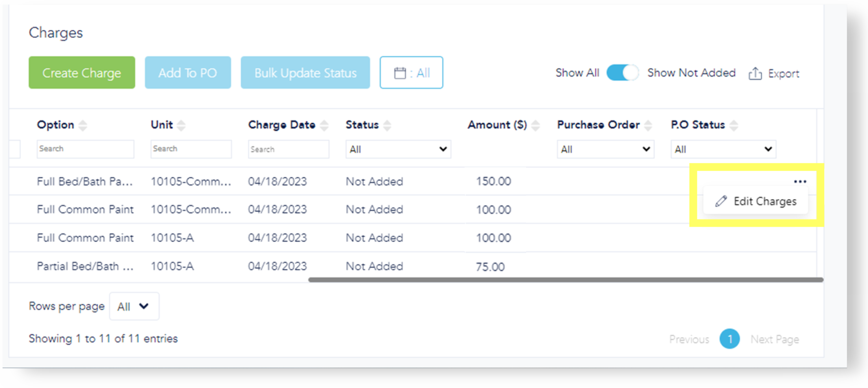This screenshot has height=388, width=868.
Task: Sort by P.O Status column arrows
Action: click(x=734, y=125)
